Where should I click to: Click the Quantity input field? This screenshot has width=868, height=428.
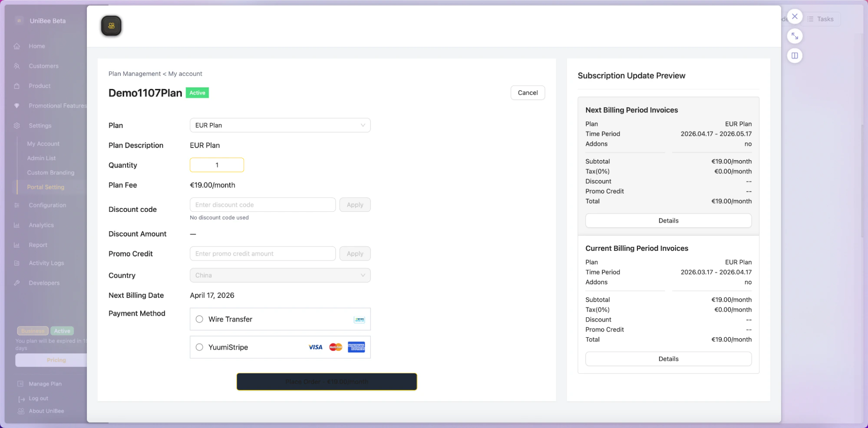(217, 165)
